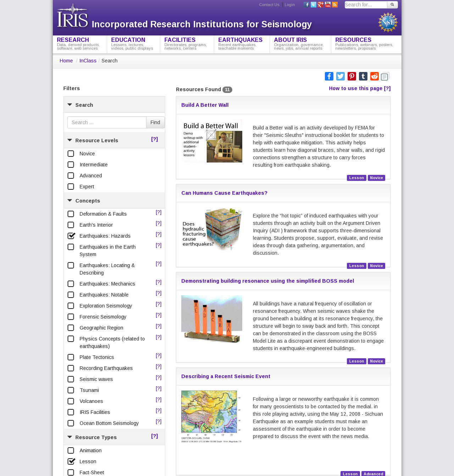Check the Tsunami concept checkbox
This screenshot has height=476, width=454.
[x=71, y=390]
